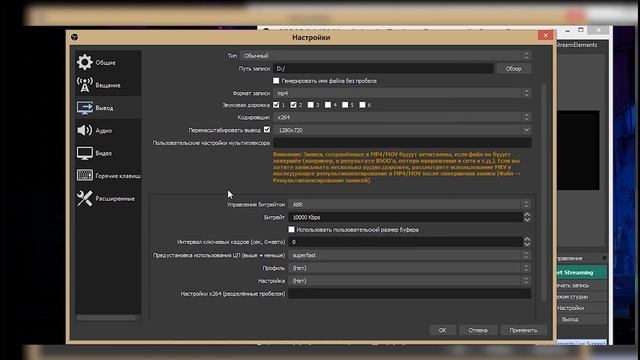640x360 pixels.
Task: Click the Битрейт field 10000 Kbps
Action: coord(405,217)
